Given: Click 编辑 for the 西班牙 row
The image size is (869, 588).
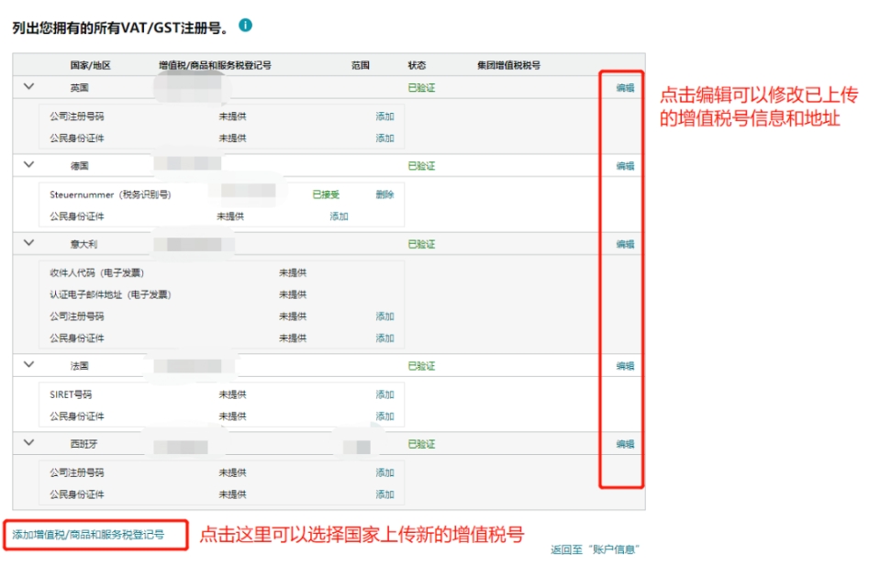Looking at the screenshot, I should [625, 444].
